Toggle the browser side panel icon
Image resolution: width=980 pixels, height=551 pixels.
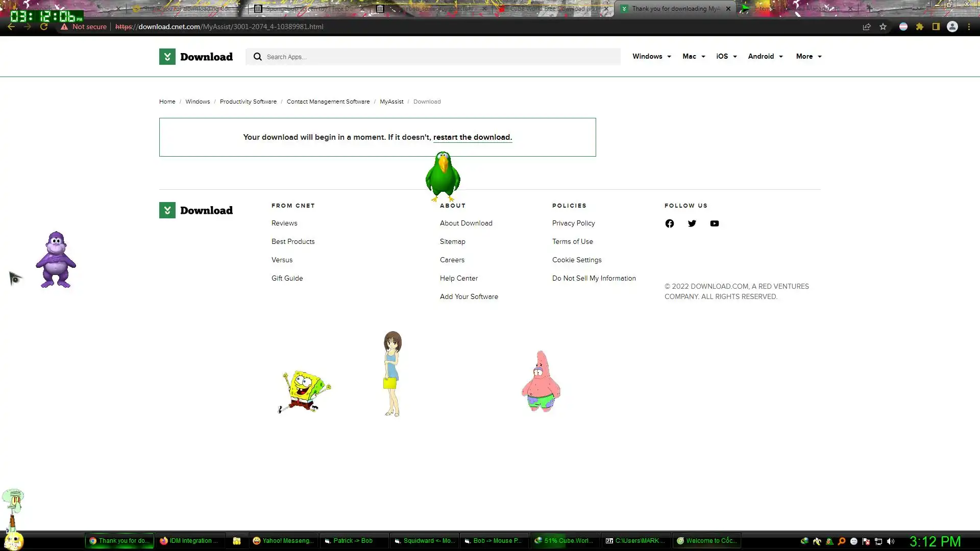936,27
